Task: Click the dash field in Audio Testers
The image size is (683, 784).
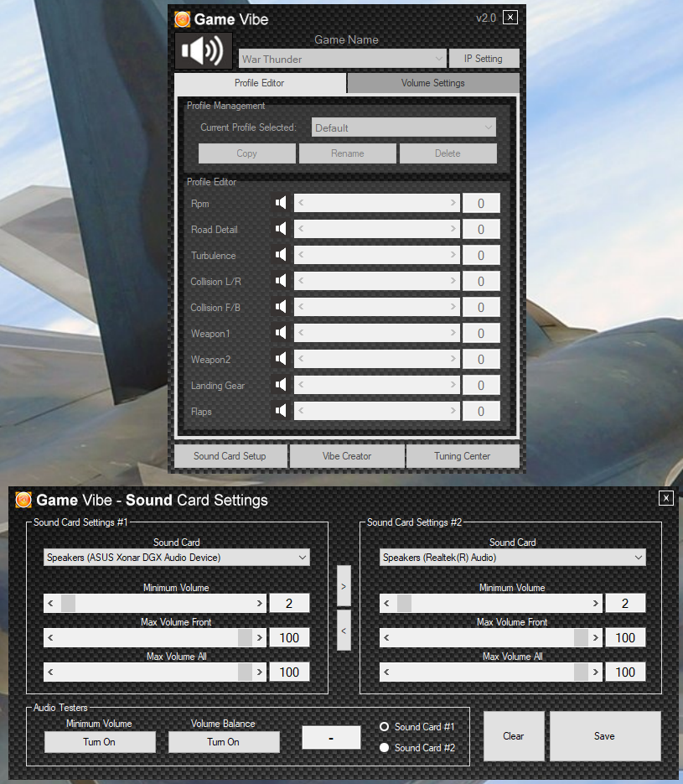Action: (331, 738)
